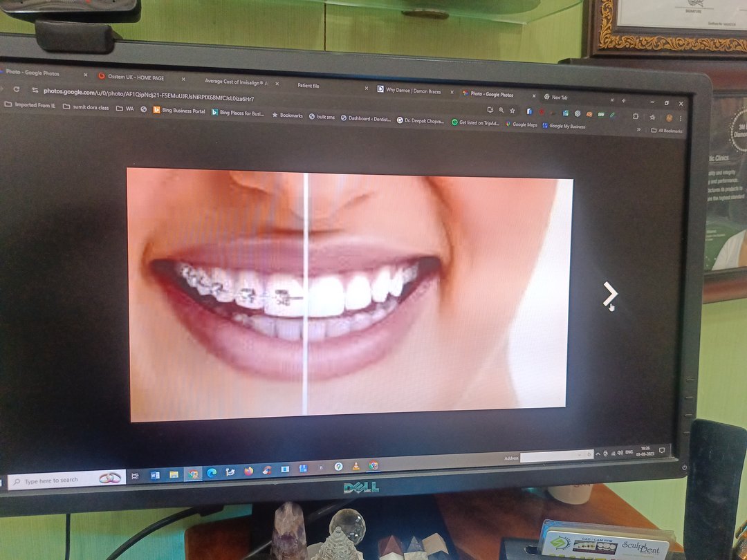Image resolution: width=747 pixels, height=560 pixels.
Task: Open Bing Places for Business bookmark
Action: click(x=238, y=113)
